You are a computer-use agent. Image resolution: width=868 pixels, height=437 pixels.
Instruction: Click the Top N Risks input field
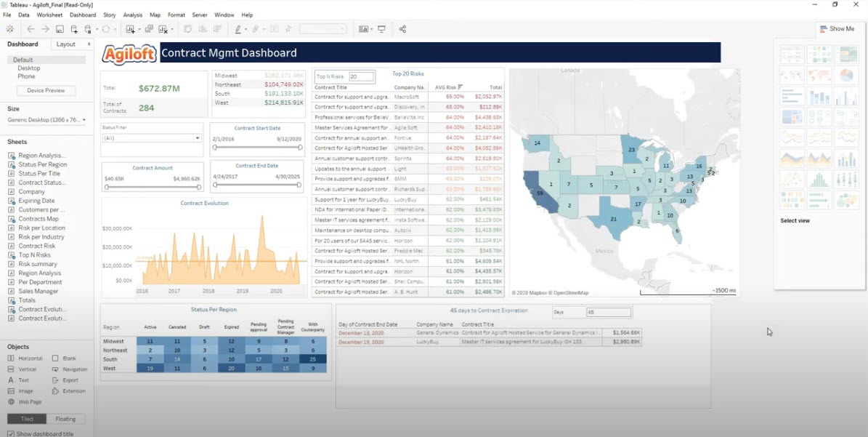click(362, 76)
